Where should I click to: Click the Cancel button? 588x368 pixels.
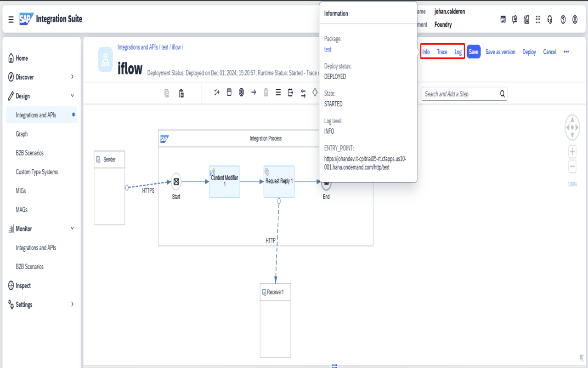point(550,52)
